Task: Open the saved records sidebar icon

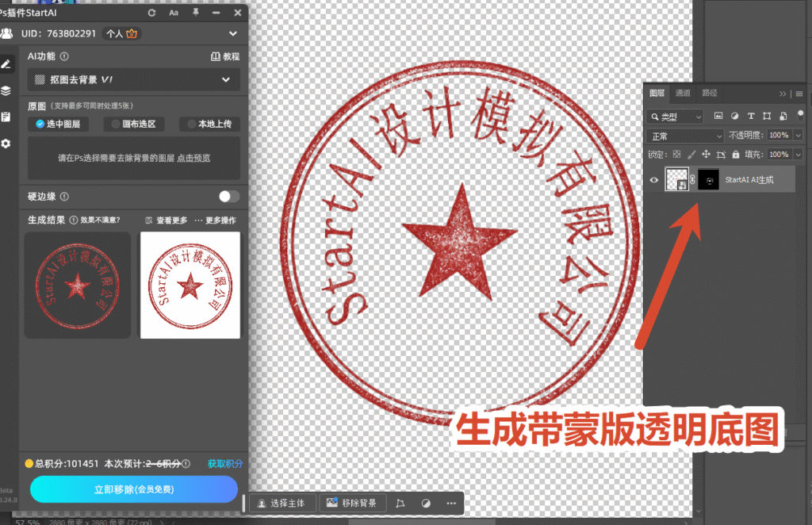Action: (x=6, y=117)
